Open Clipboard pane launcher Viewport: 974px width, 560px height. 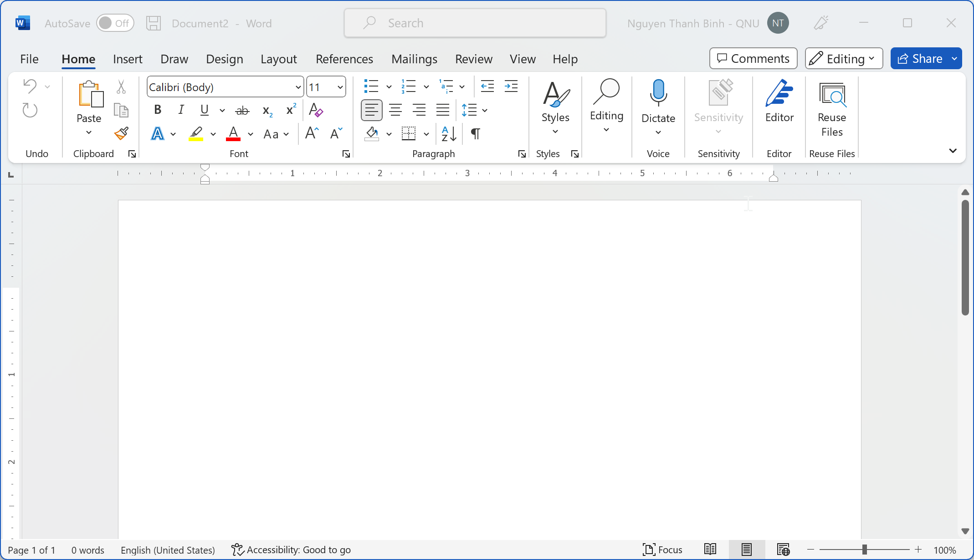pos(132,154)
